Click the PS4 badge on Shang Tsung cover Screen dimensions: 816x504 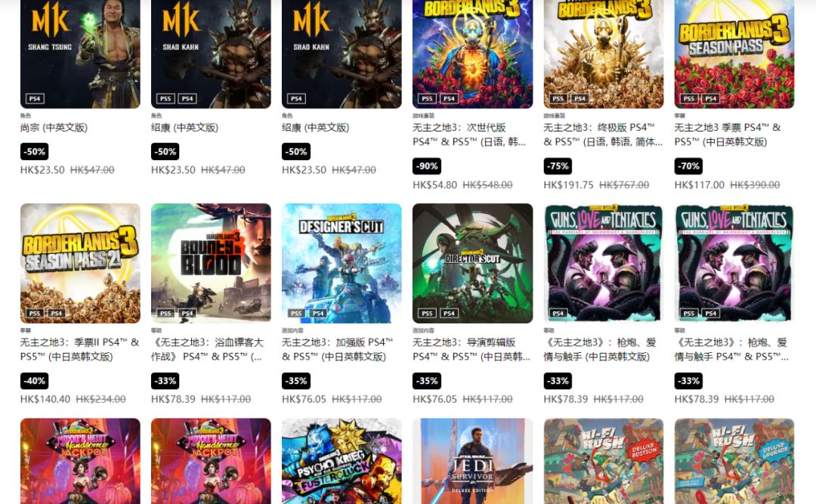35,98
